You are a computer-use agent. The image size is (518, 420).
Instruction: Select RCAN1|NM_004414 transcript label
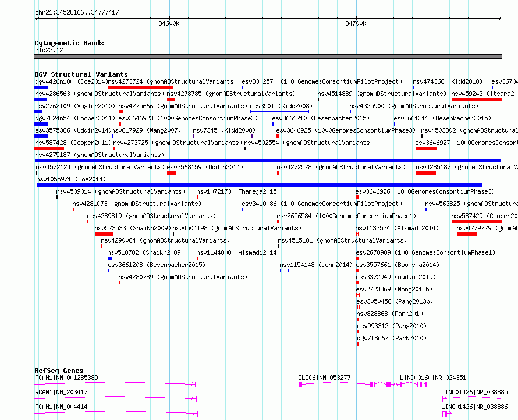pyautogui.click(x=61, y=407)
